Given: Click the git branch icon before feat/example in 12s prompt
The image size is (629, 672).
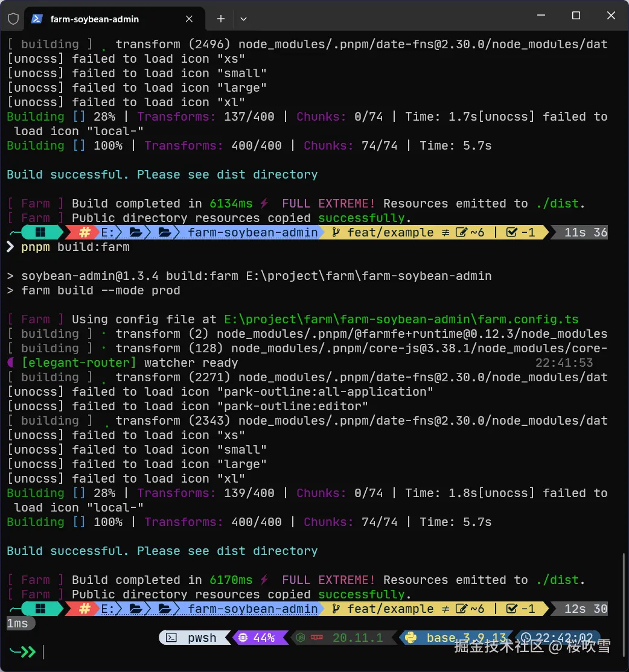Looking at the screenshot, I should point(336,609).
